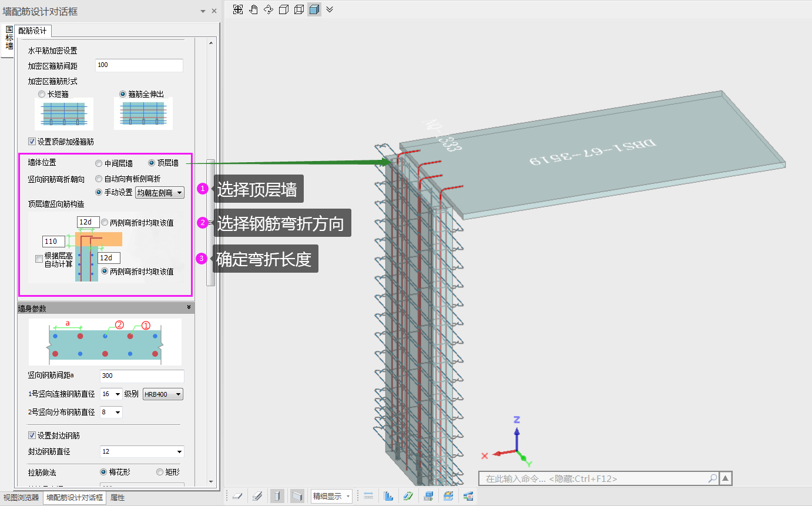Toggle the 设置顶部加强箍筋 checkbox
Screen dimensions: 812x506
coord(32,142)
